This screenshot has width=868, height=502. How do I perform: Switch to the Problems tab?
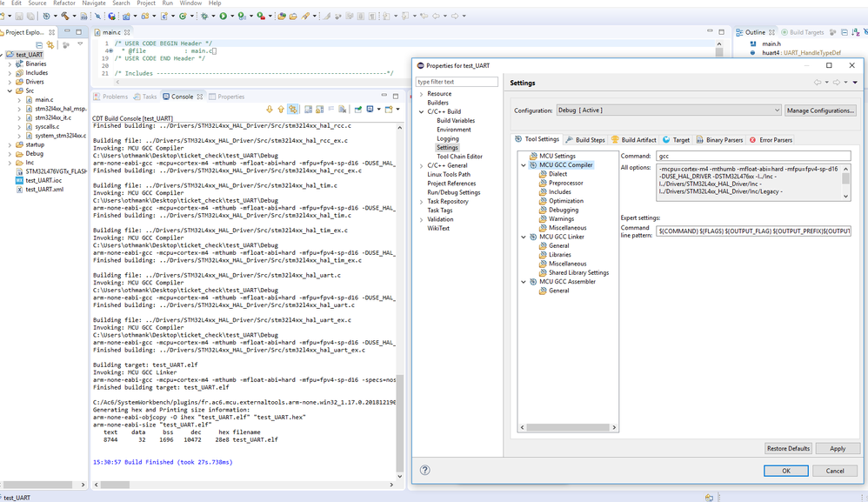click(x=110, y=97)
